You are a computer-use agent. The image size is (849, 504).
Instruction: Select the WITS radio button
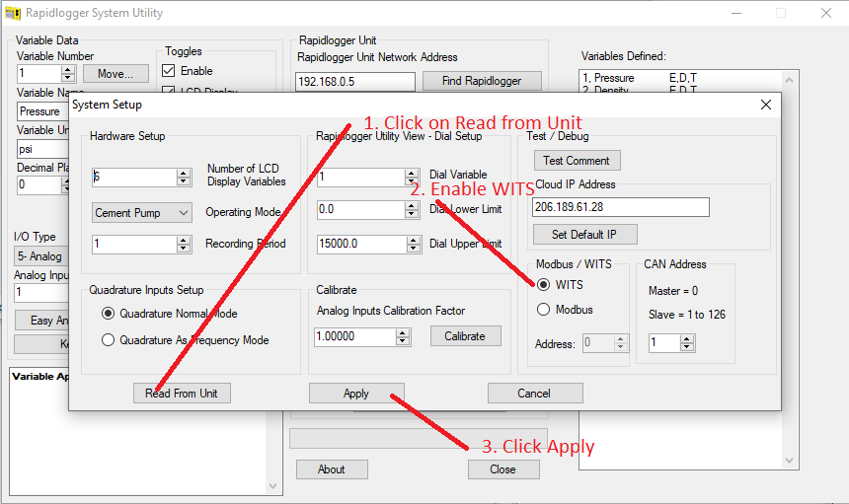[543, 284]
